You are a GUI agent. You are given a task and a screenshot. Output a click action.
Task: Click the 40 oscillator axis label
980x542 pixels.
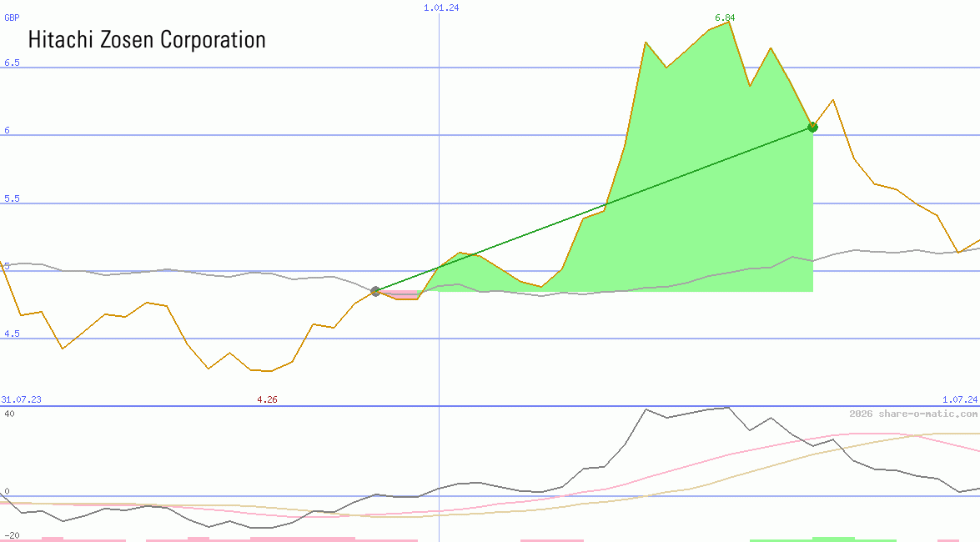click(x=9, y=414)
